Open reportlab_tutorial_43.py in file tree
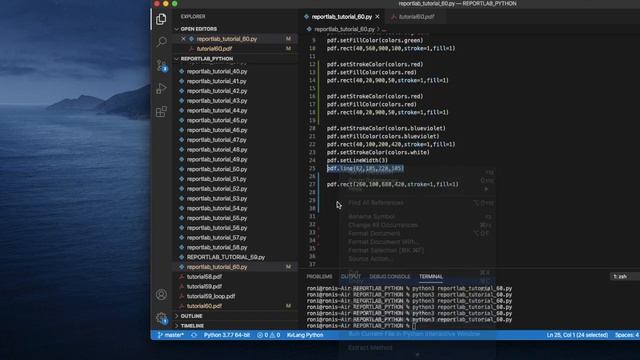Screen dimensions: 640x360 click(x=217, y=101)
